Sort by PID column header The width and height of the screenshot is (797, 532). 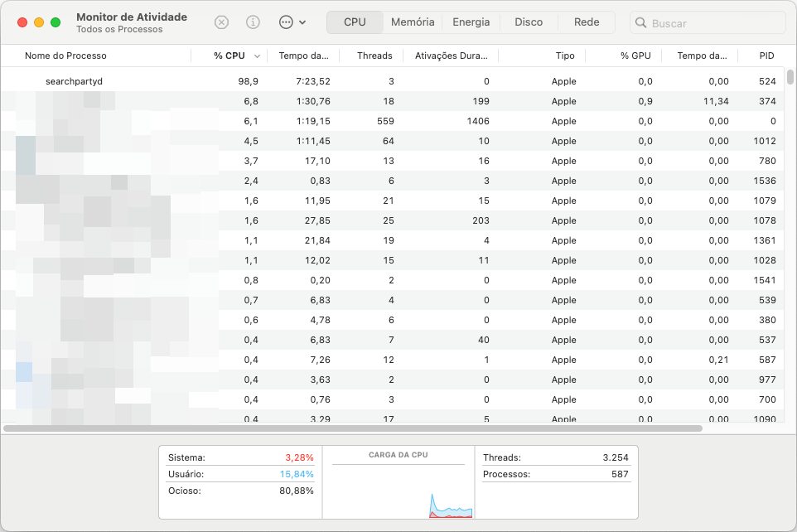pyautogui.click(x=766, y=56)
